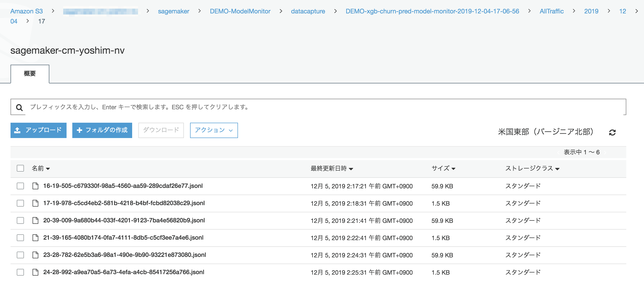The image size is (644, 289).
Task: Click the plus icon on フォルダの作成 button
Action: (79, 130)
